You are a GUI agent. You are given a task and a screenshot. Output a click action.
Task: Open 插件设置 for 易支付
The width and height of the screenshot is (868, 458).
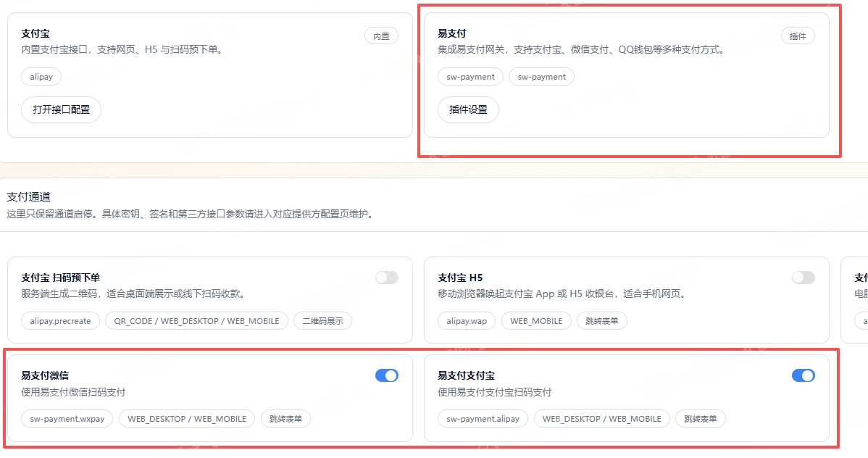click(468, 109)
